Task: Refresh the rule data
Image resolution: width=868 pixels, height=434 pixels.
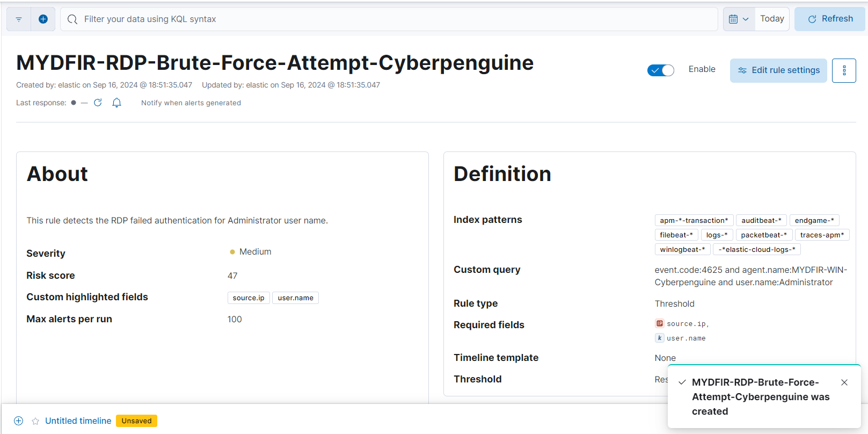Action: click(x=830, y=19)
